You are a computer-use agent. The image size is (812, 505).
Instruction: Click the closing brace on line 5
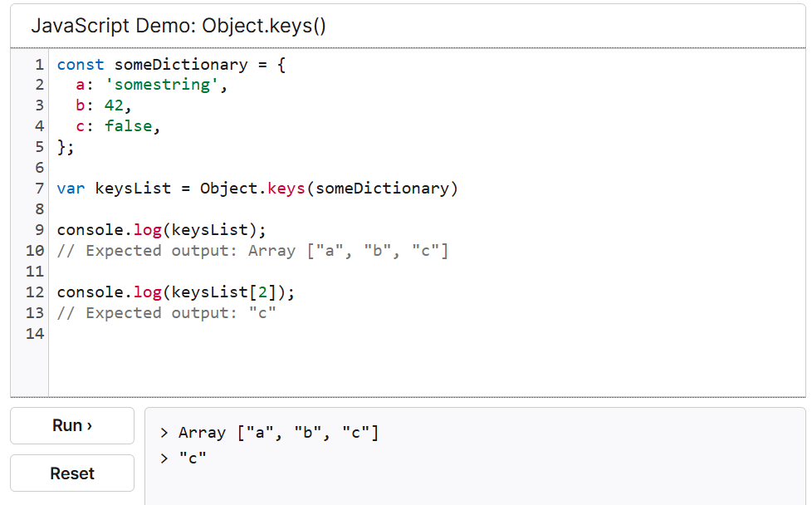tap(61, 147)
